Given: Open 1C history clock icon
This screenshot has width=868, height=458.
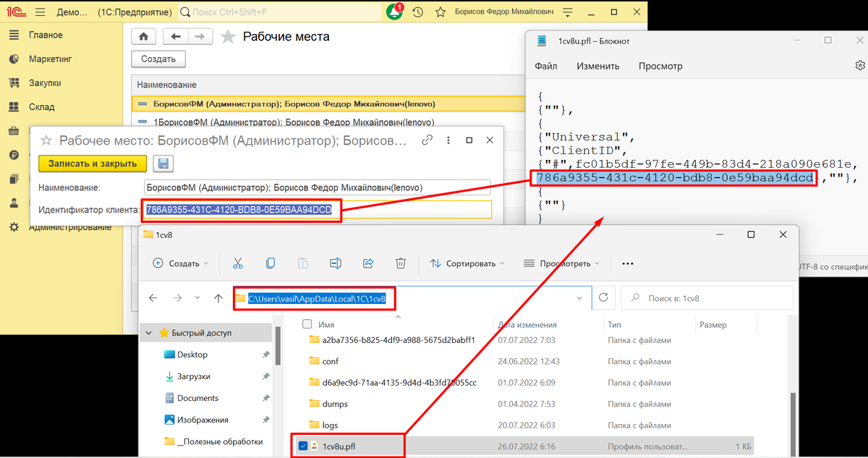Looking at the screenshot, I should [417, 12].
